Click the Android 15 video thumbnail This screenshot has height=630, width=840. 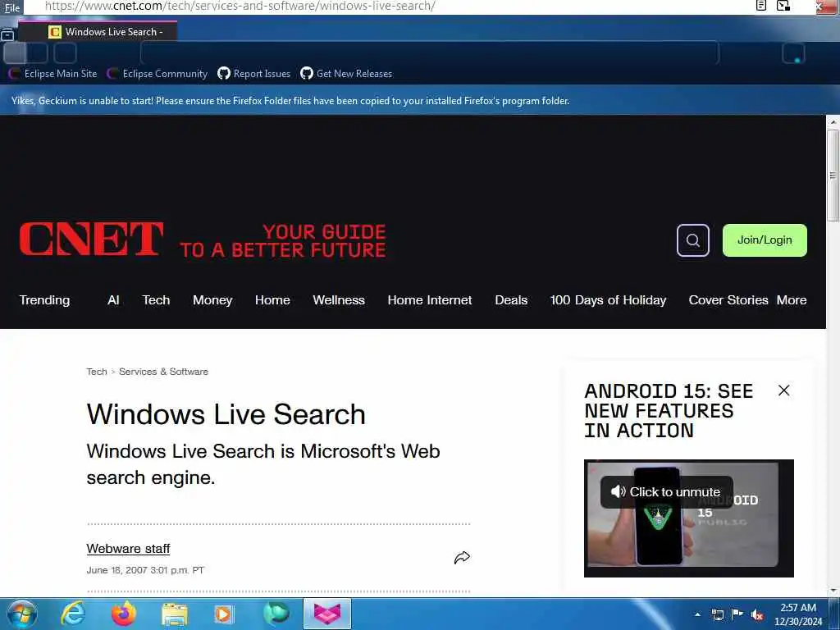coord(689,518)
